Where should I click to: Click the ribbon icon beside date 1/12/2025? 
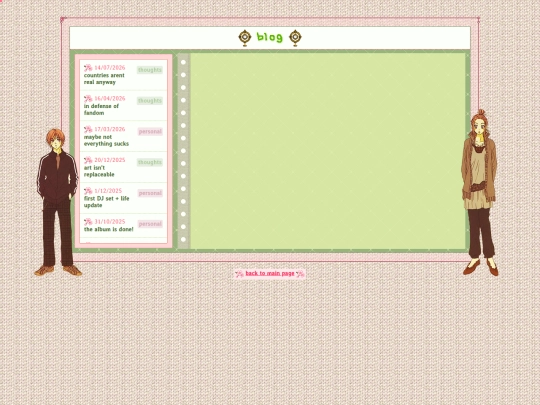pos(88,191)
